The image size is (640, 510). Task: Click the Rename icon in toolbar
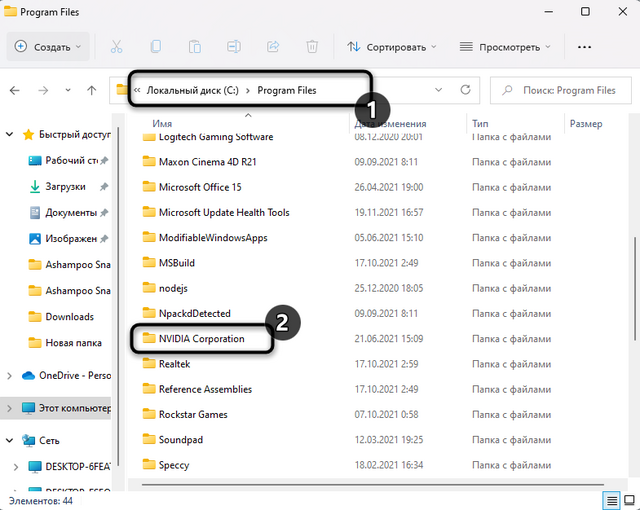click(x=233, y=47)
